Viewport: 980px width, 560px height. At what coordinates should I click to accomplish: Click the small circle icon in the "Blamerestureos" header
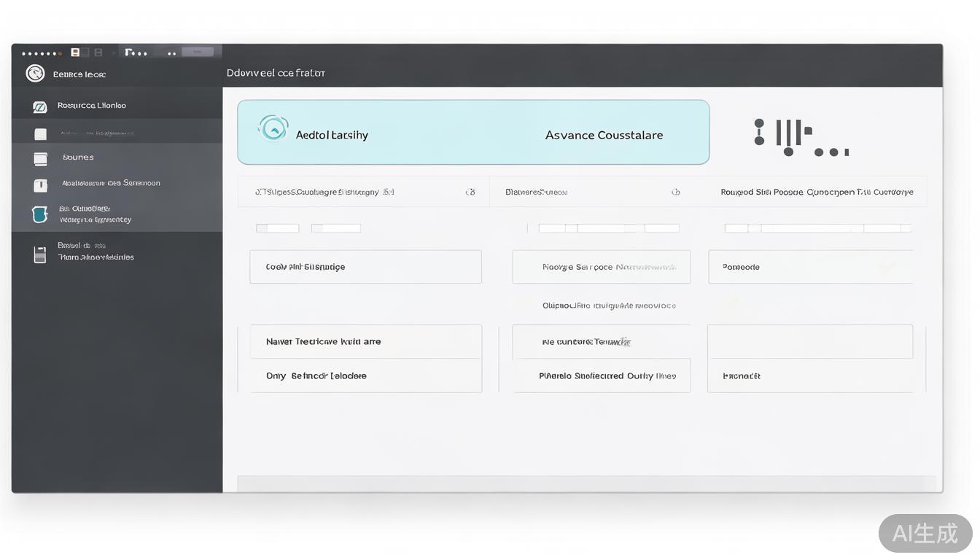pyautogui.click(x=675, y=192)
